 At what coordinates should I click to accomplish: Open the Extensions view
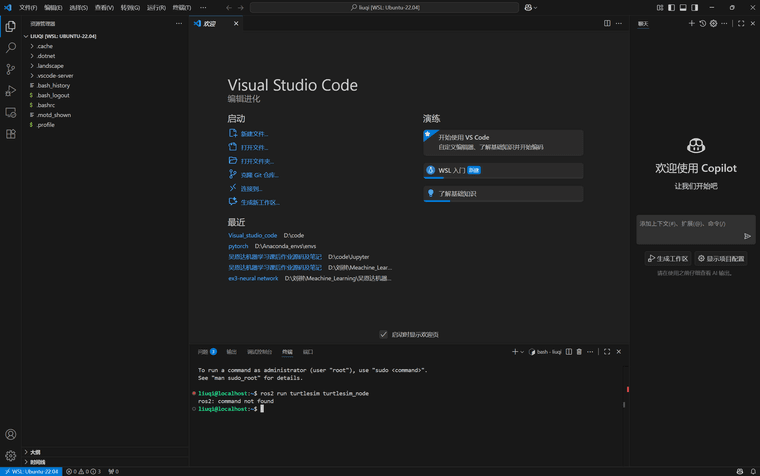[x=11, y=134]
